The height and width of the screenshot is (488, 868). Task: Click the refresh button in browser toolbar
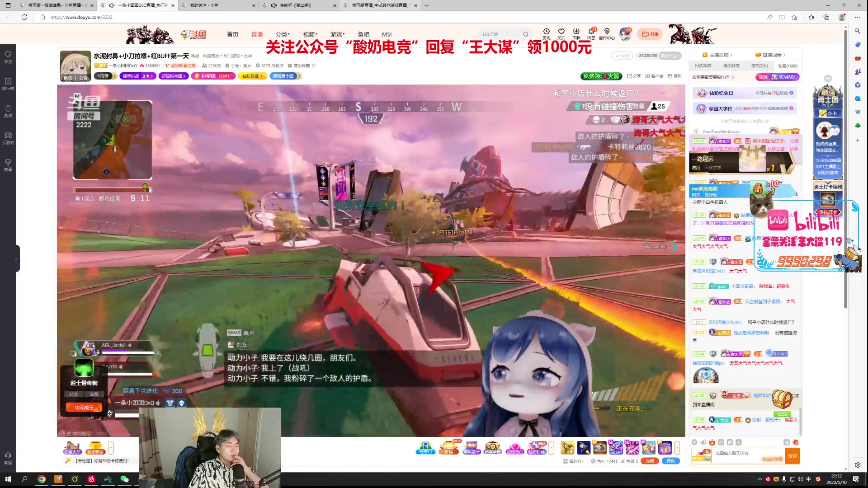pyautogui.click(x=24, y=17)
